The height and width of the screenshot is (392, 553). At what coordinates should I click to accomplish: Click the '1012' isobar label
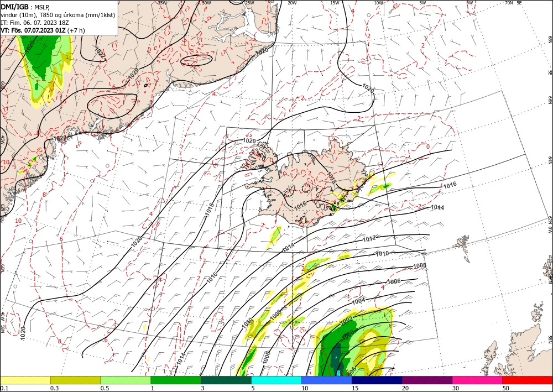369,239
